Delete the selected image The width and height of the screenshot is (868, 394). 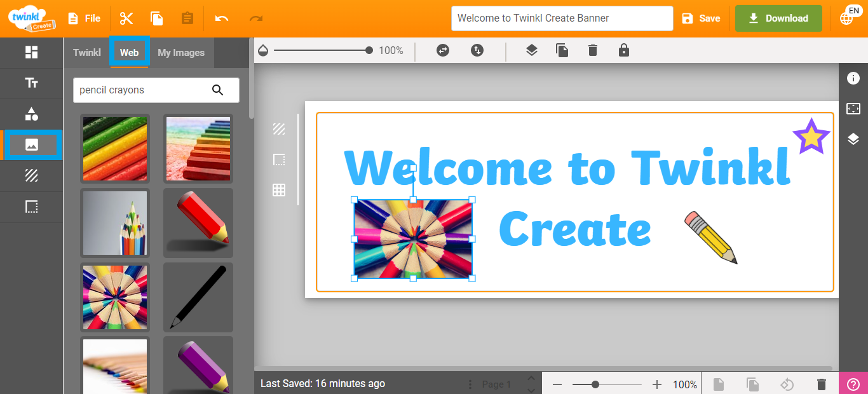point(593,50)
